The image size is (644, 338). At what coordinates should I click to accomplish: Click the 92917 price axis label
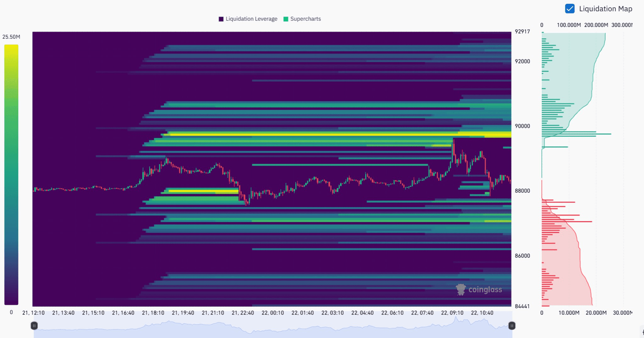tap(522, 31)
